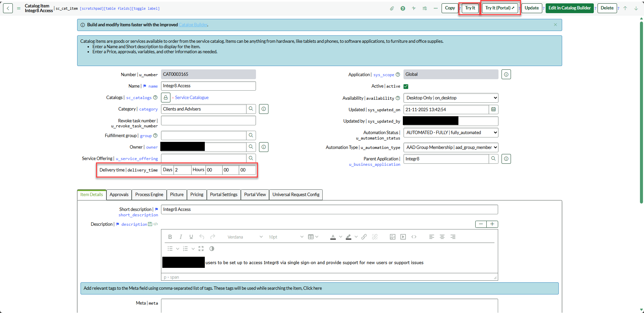The width and height of the screenshot is (644, 313).
Task: Click the Edit in Catalog Builder button
Action: [x=569, y=8]
